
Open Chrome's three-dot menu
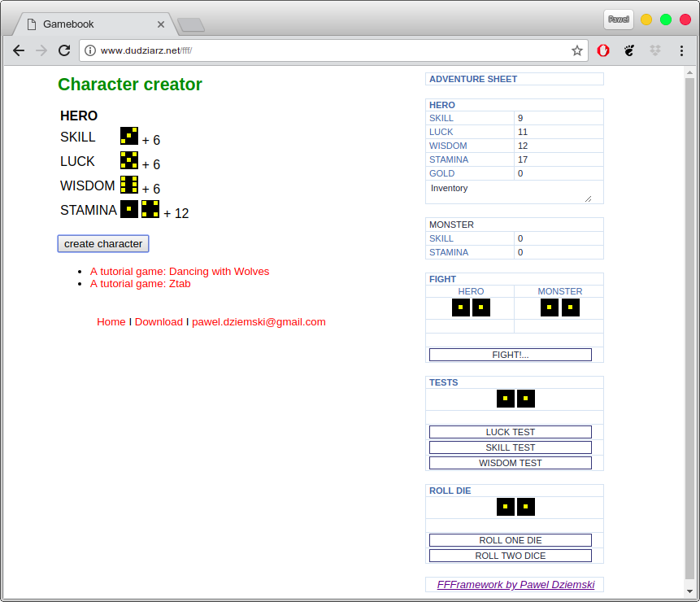point(682,50)
